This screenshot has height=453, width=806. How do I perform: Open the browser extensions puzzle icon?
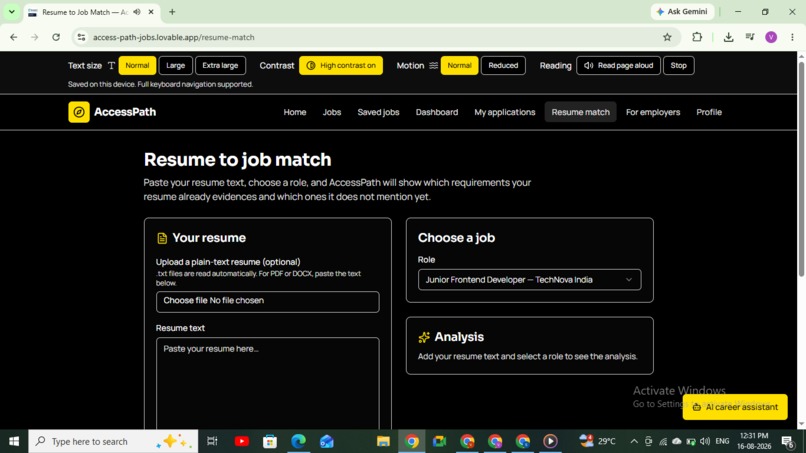697,37
